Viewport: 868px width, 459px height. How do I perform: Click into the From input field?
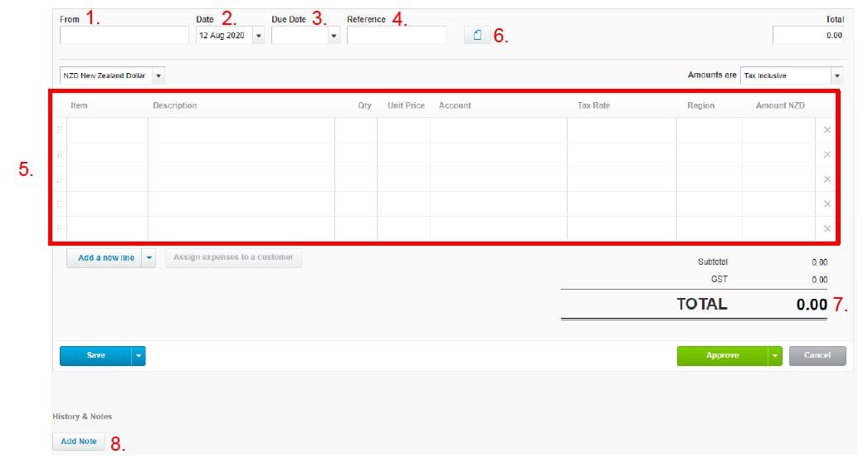click(x=124, y=36)
